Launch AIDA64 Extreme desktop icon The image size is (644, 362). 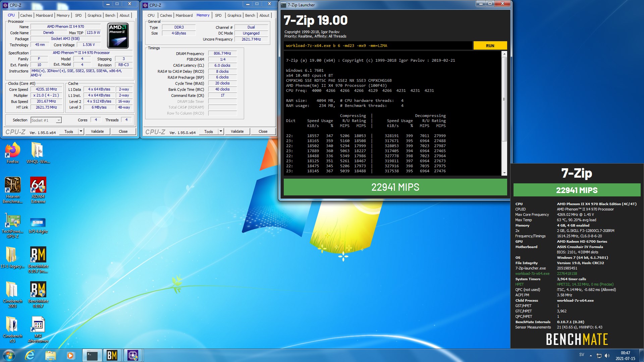pyautogui.click(x=38, y=190)
